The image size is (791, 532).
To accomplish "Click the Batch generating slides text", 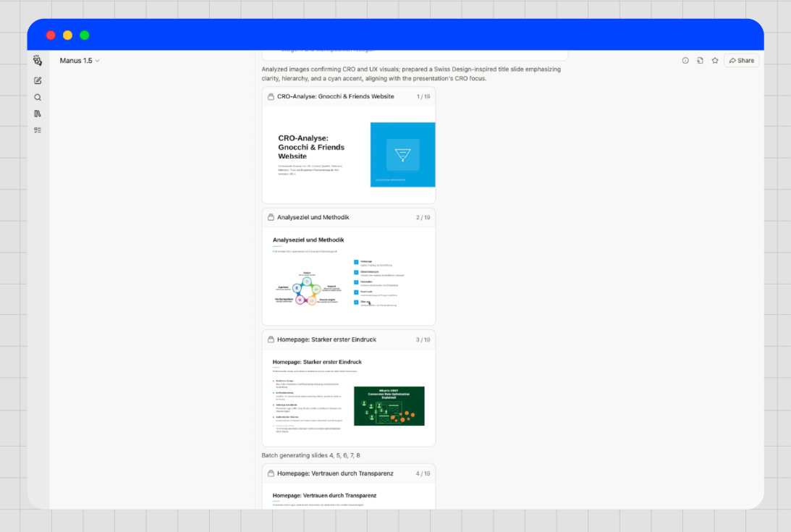I will [x=311, y=455].
